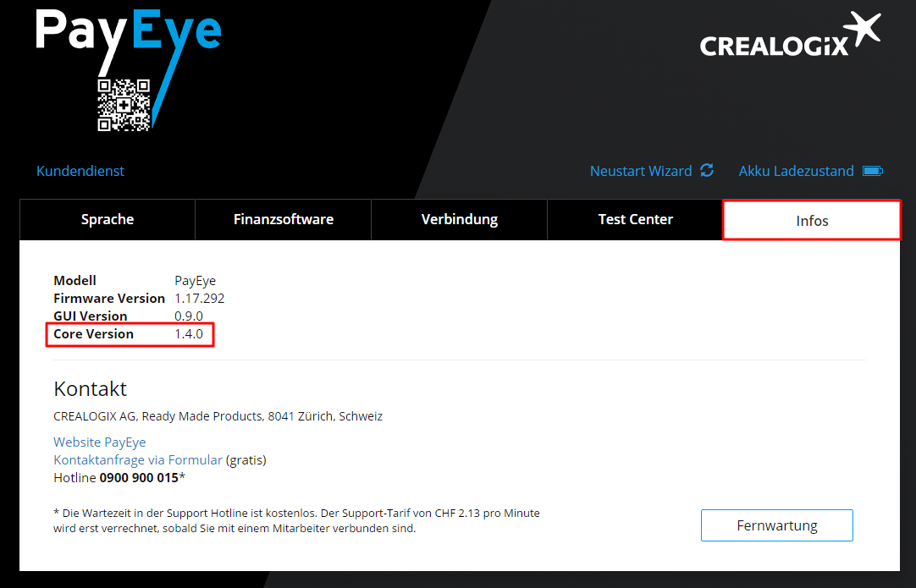The width and height of the screenshot is (916, 588).
Task: Check the Akku Ladezustand text link
Action: pos(796,171)
